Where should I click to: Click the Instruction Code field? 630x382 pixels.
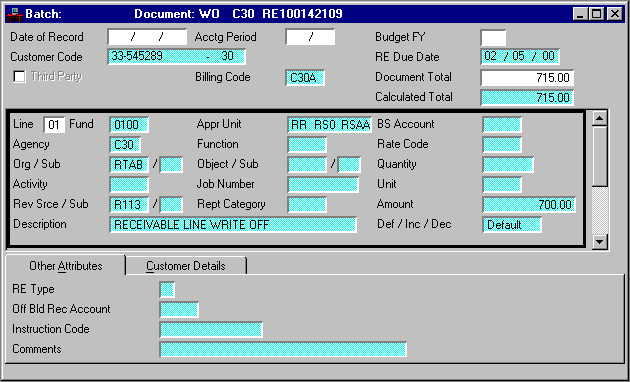tap(211, 330)
